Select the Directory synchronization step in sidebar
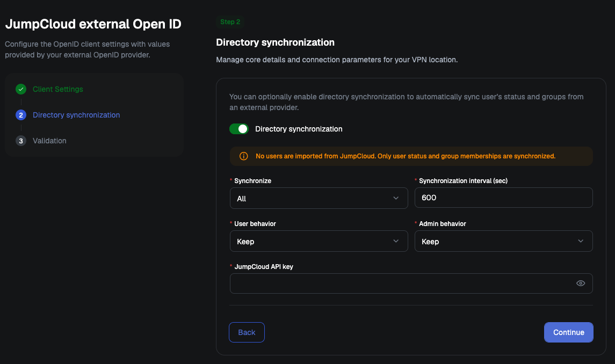615x364 pixels. pos(76,115)
